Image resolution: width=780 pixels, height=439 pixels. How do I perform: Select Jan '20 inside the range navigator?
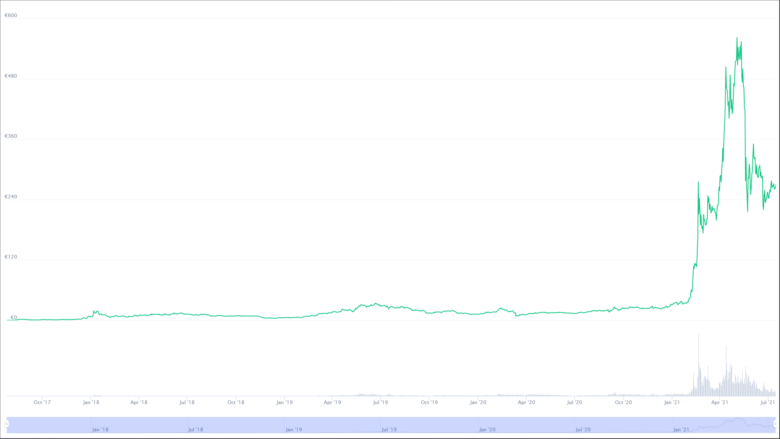point(487,430)
